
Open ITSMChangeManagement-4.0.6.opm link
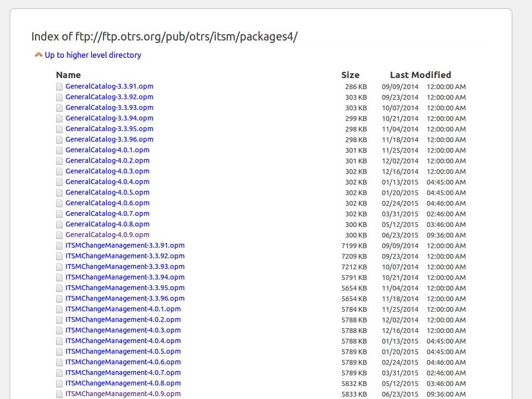coord(123,362)
